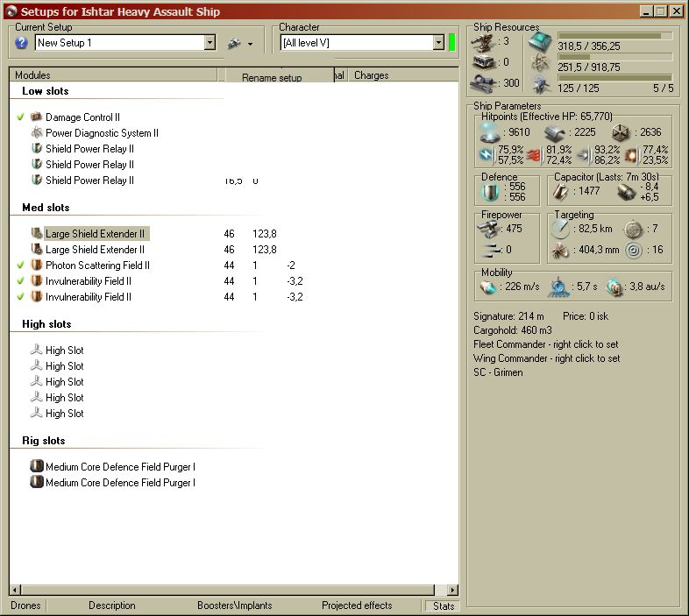Click the powergrid usage progress bar
Image resolution: width=689 pixels, height=616 pixels.
(x=614, y=57)
